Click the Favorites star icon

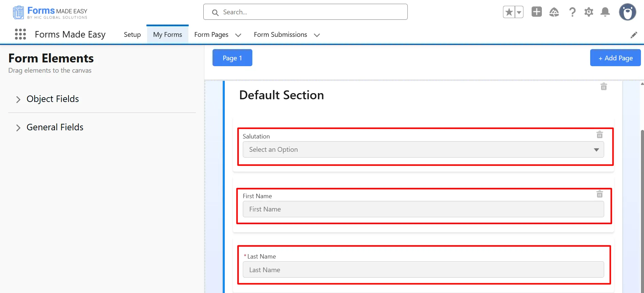point(509,12)
